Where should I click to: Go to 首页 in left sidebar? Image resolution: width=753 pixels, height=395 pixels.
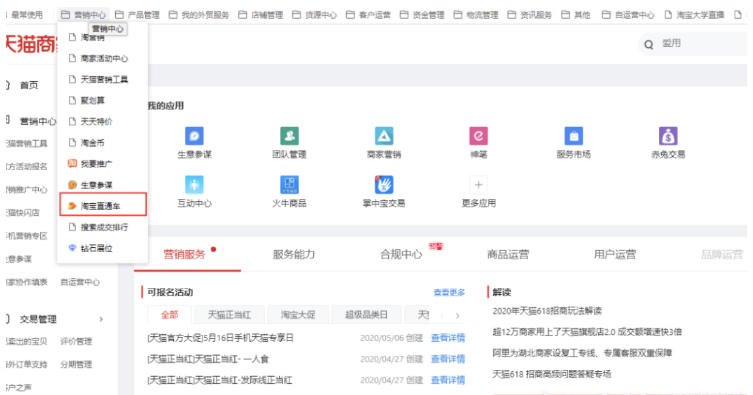[28, 85]
